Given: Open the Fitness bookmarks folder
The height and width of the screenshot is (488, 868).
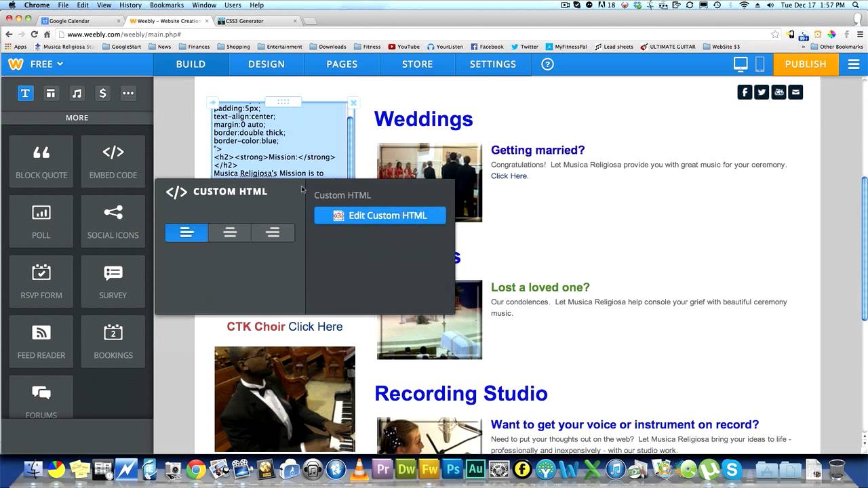Looking at the screenshot, I should click(x=367, y=47).
